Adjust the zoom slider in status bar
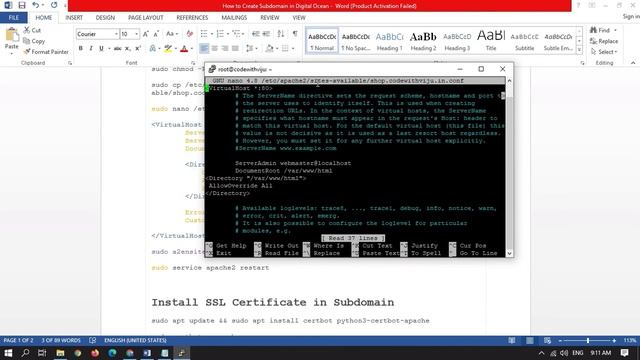 coord(588,340)
